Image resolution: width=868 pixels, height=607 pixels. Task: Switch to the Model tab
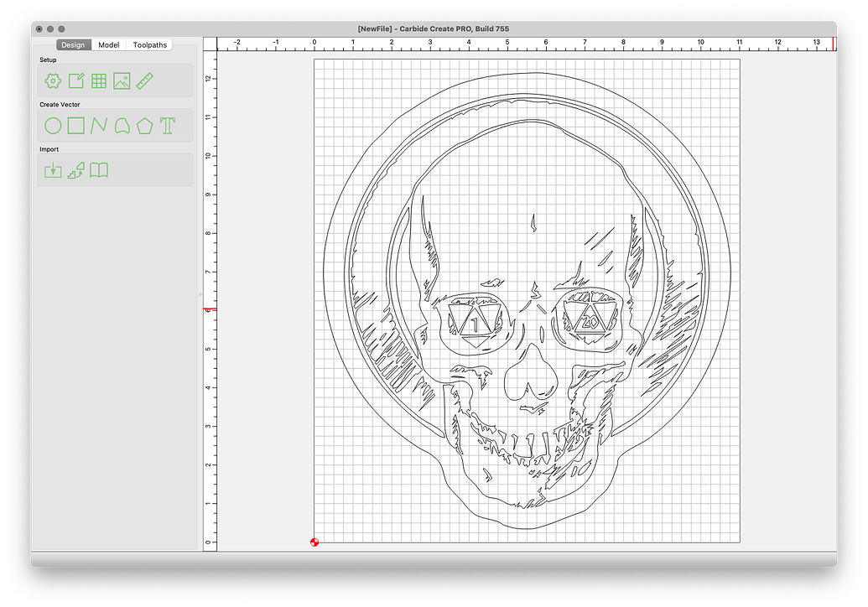(108, 44)
